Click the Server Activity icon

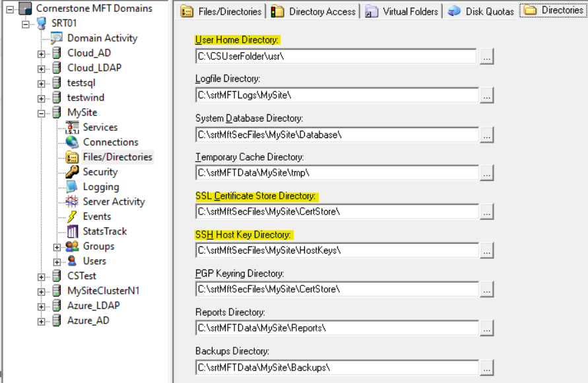tap(72, 201)
